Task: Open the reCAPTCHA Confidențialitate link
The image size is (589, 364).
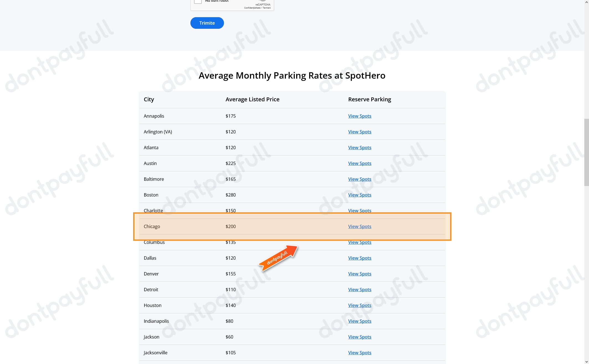Action: tap(252, 8)
